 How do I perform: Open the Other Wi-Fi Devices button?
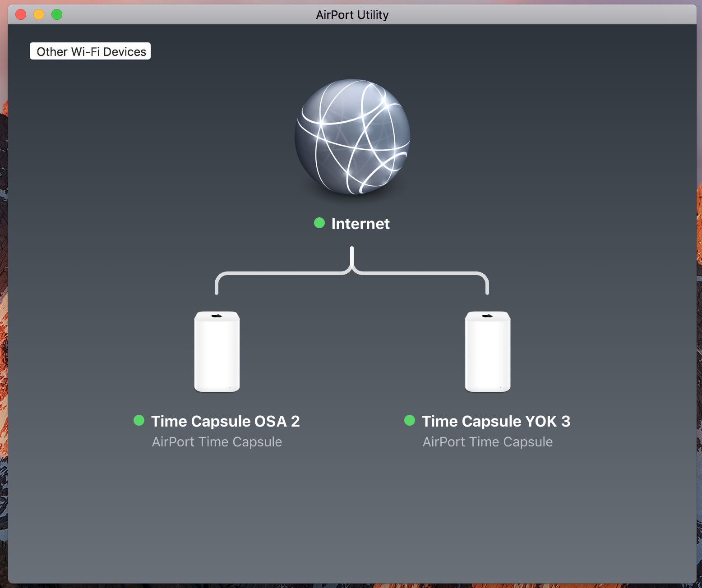90,51
